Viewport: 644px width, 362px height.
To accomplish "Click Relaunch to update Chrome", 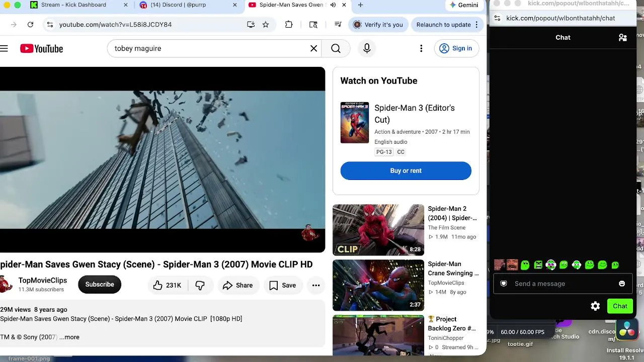I will point(447,24).
